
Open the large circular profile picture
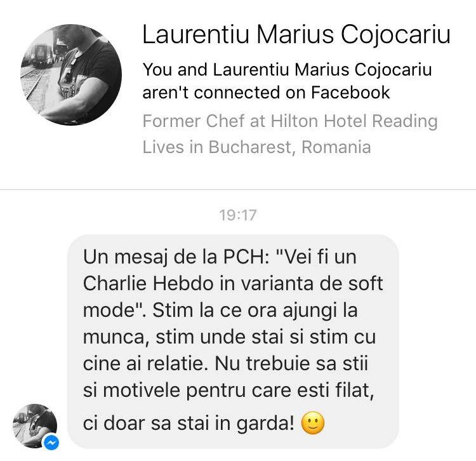[x=71, y=75]
